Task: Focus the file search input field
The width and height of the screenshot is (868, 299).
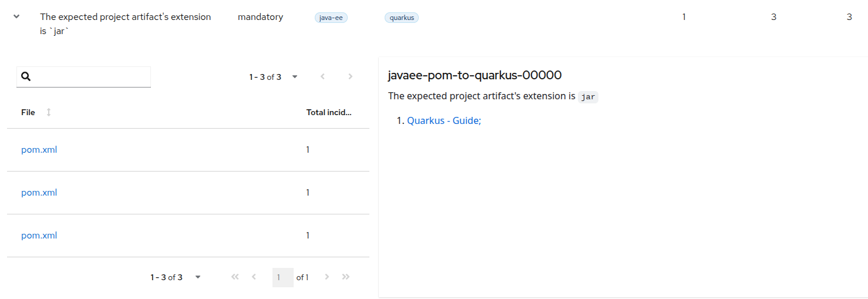Action: (x=91, y=77)
